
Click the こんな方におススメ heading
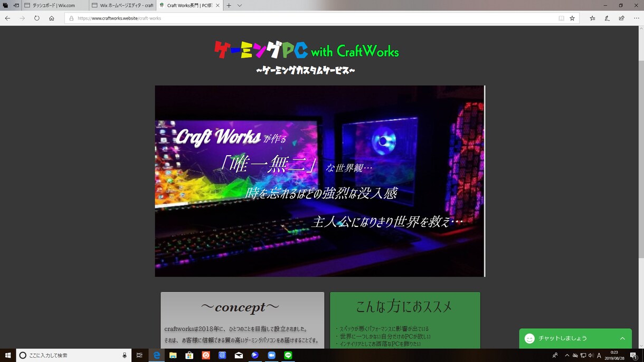[404, 307]
